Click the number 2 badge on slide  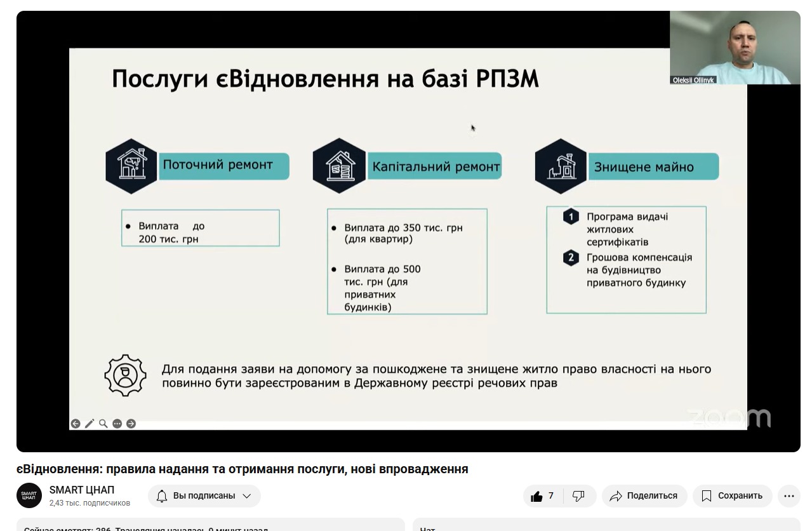pyautogui.click(x=571, y=258)
